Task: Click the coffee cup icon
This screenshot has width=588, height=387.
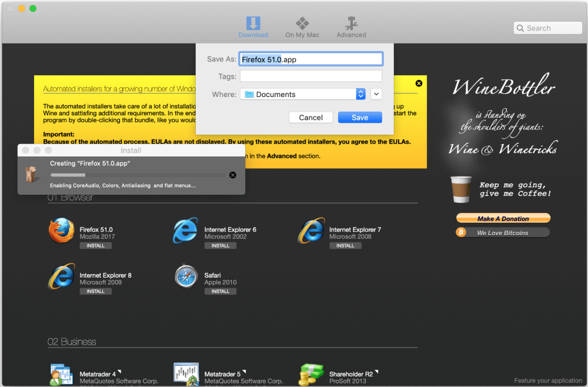Action: [x=461, y=189]
